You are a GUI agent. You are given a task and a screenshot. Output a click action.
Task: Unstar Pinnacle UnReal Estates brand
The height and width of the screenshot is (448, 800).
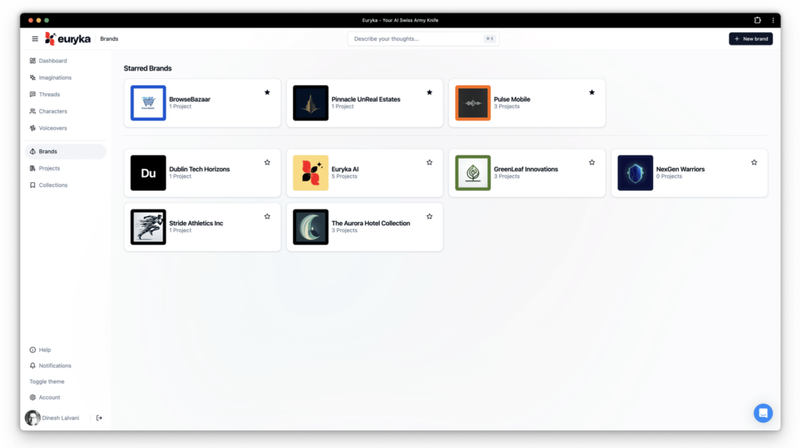point(429,92)
